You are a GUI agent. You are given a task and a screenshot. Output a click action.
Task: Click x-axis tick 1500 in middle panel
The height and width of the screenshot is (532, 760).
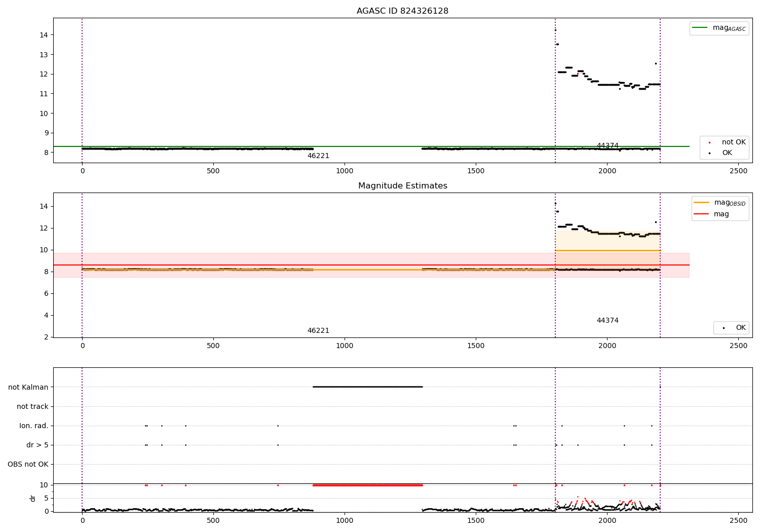476,346
